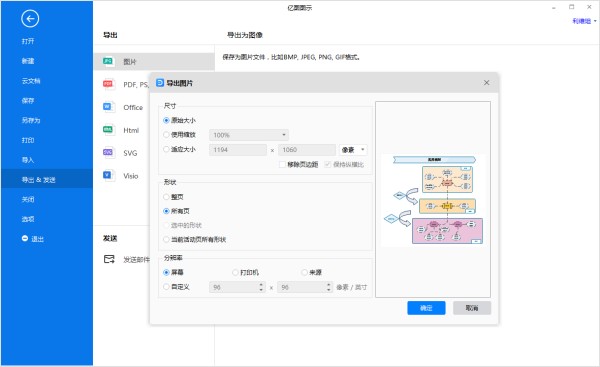600x367 pixels.
Task: Select 当前活动页所有形状 radio
Action: click(x=166, y=240)
